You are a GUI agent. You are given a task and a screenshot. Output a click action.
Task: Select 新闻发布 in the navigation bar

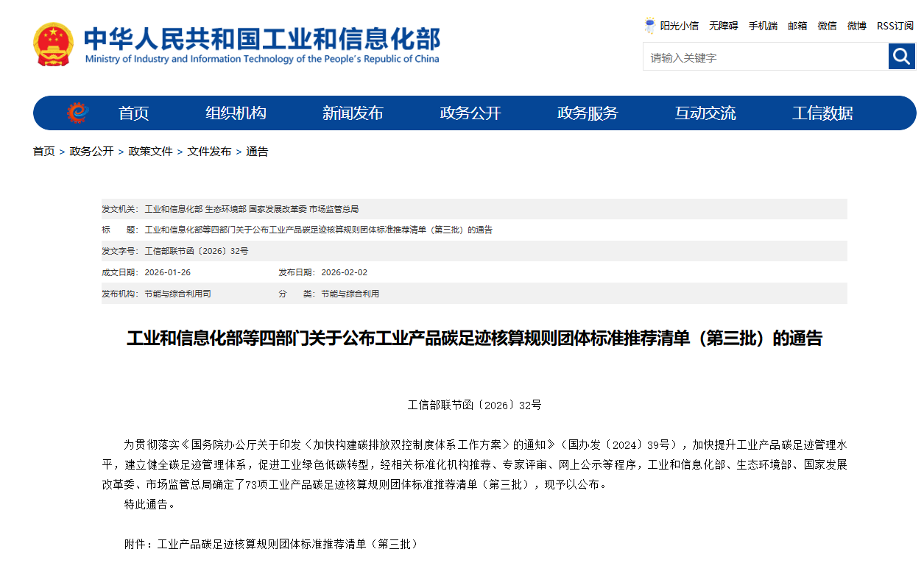coord(353,113)
